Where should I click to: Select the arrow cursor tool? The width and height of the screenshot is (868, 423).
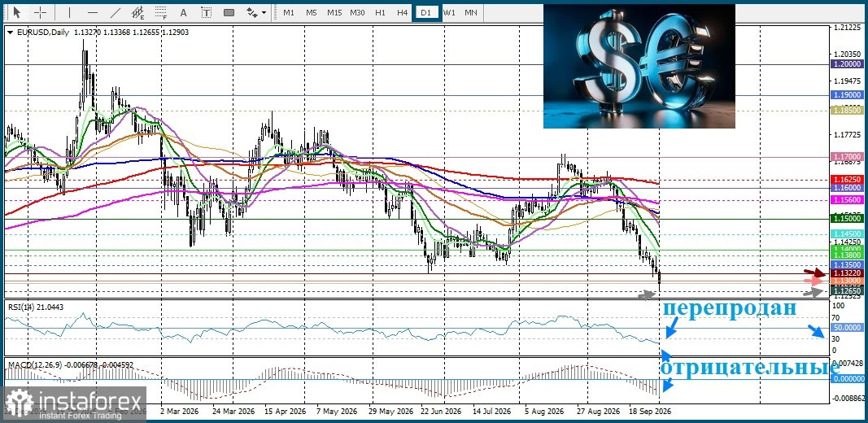[17, 12]
